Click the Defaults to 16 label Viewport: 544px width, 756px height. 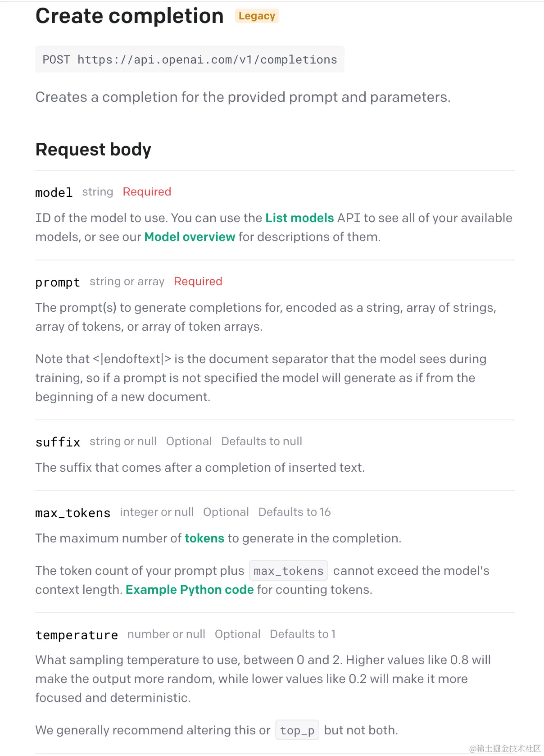click(x=295, y=512)
